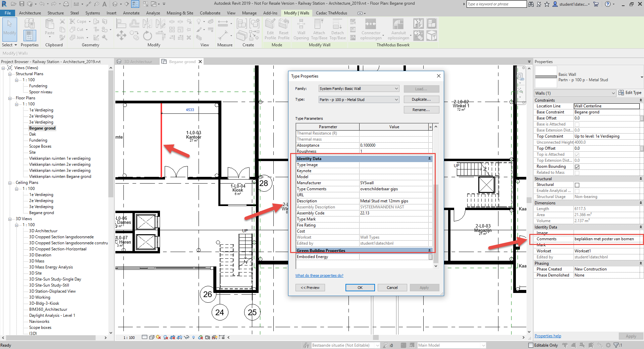The image size is (644, 349).
Task: Toggle the Room Bounding checkbox
Action: point(577,167)
